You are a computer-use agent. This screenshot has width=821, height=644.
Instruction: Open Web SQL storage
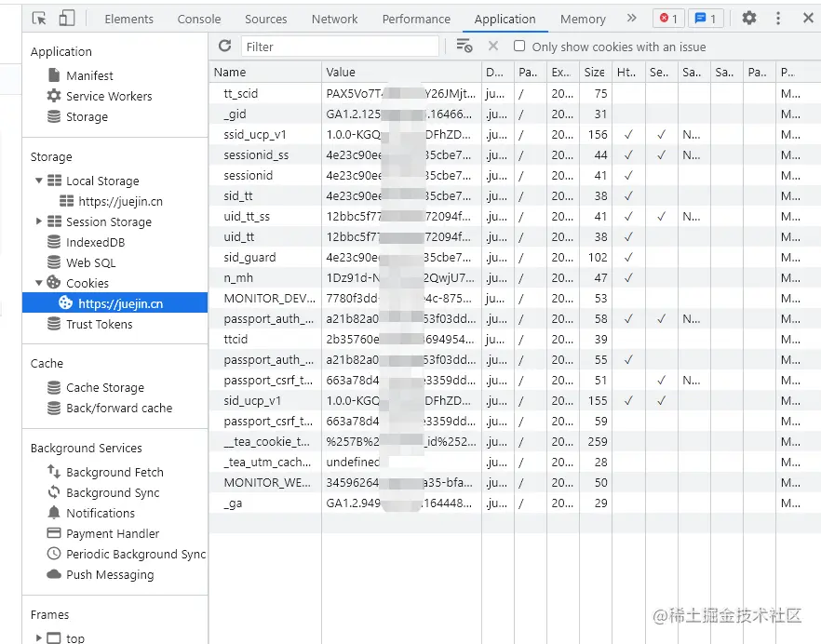click(90, 262)
